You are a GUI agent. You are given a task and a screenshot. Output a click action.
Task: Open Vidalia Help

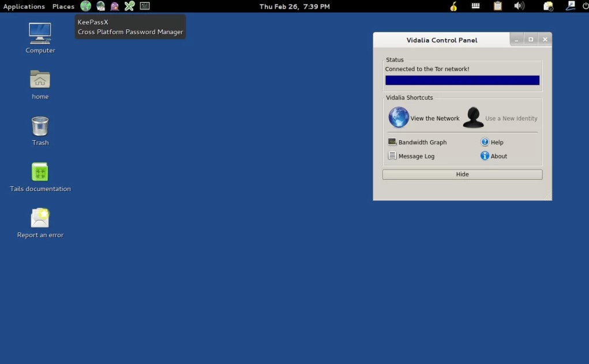[x=492, y=142]
